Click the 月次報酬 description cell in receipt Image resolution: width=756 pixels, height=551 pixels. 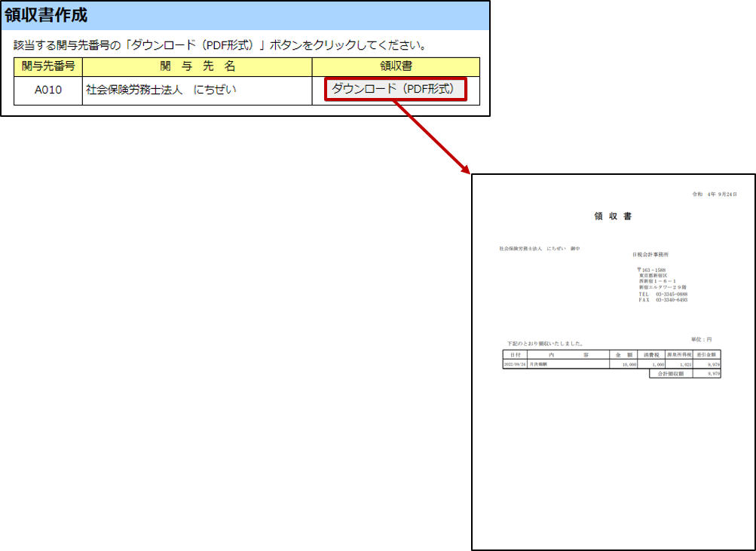click(538, 364)
